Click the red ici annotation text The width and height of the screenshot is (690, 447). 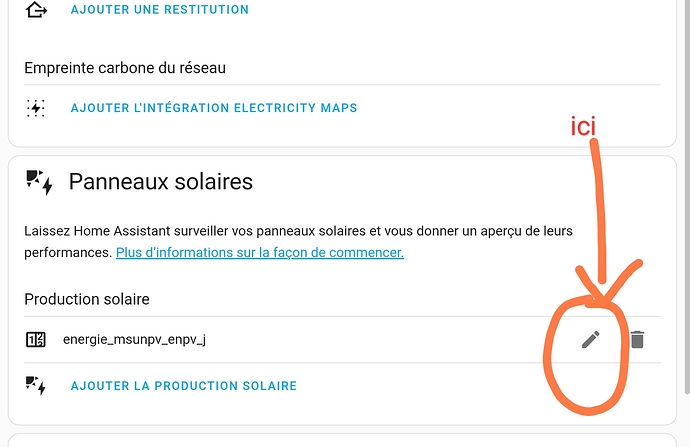[583, 126]
